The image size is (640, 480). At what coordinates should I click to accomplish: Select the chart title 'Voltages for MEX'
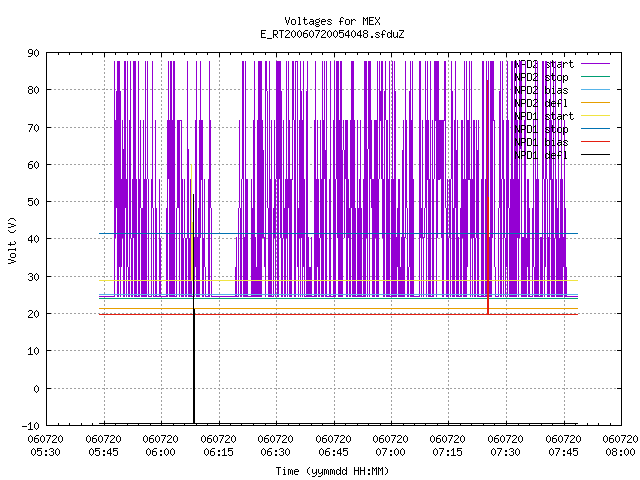pos(332,21)
